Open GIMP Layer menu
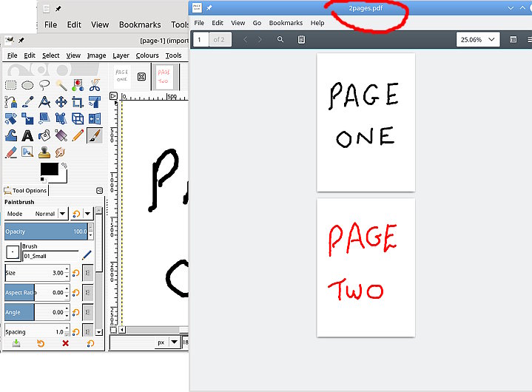 coord(121,55)
